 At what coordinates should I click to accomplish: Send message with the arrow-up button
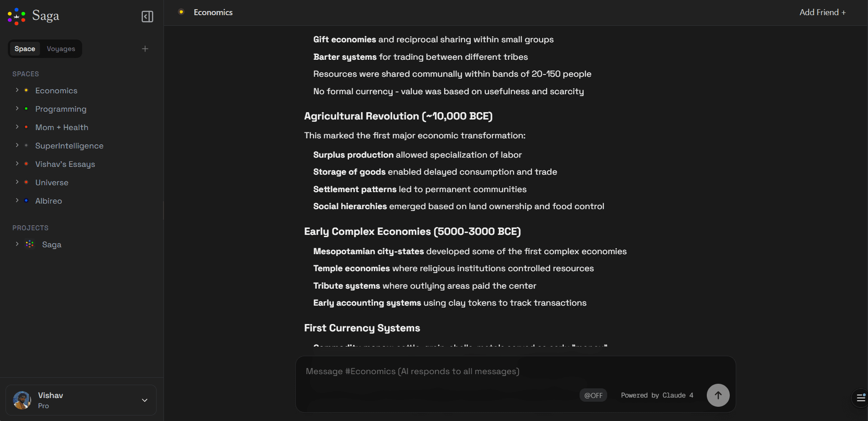click(718, 395)
